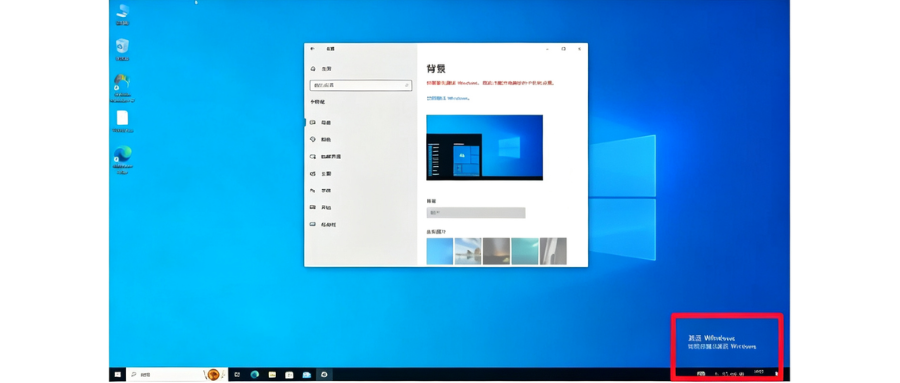900x383 pixels.
Task: Click the desktop background preview image
Action: click(484, 148)
